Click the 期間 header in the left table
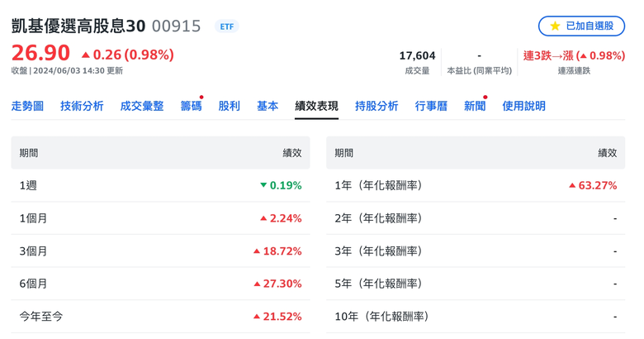The width and height of the screenshot is (644, 339). pos(29,153)
